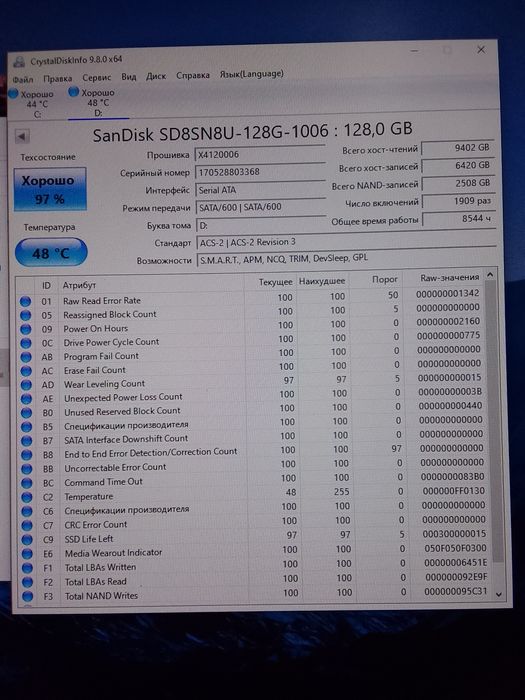Click the Хорошо 97 % health status button

[x=50, y=189]
